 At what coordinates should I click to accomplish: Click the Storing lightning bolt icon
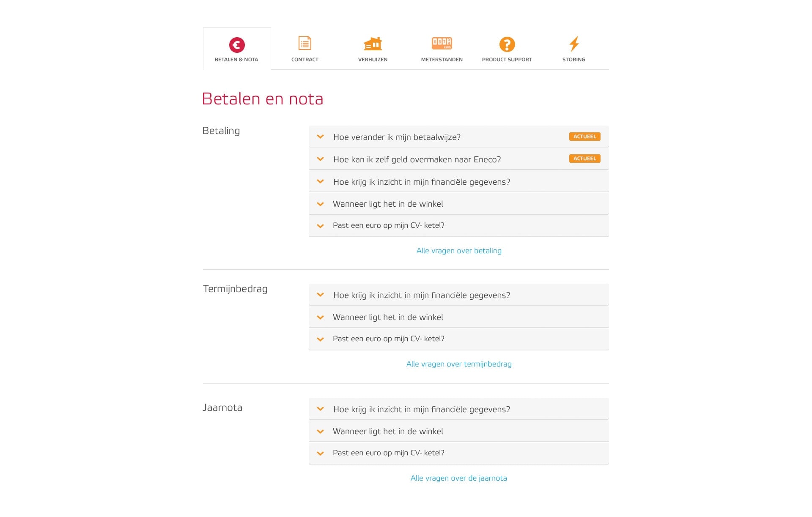(x=574, y=43)
